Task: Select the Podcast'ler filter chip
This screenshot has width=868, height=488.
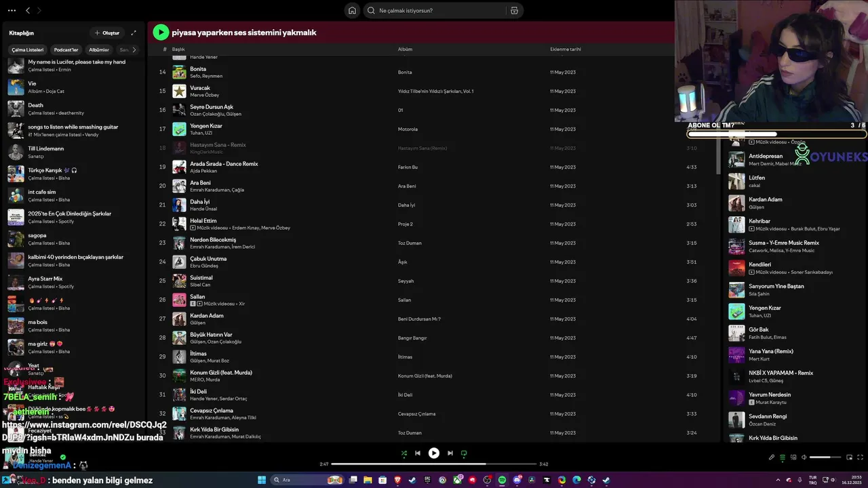Action: pyautogui.click(x=66, y=49)
